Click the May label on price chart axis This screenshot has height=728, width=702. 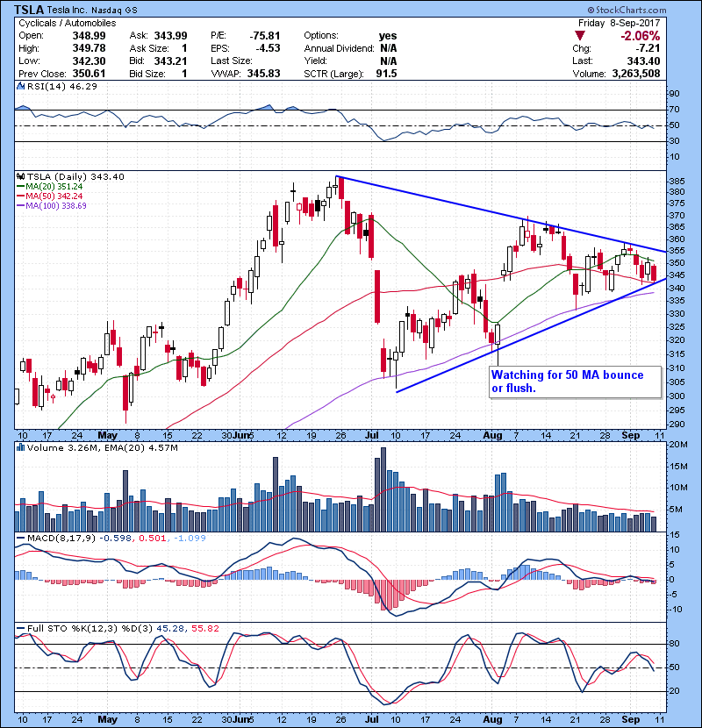pyautogui.click(x=107, y=436)
